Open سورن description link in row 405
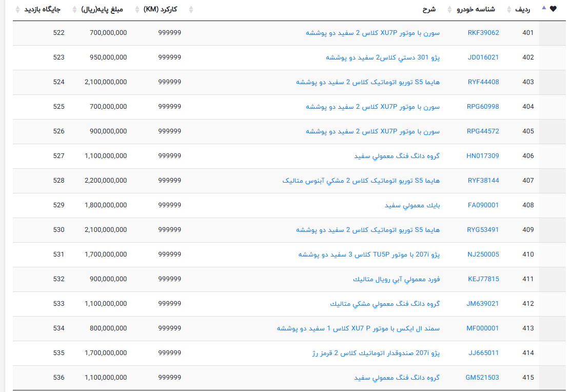Image resolution: width=573 pixels, height=392 pixels. (x=373, y=131)
